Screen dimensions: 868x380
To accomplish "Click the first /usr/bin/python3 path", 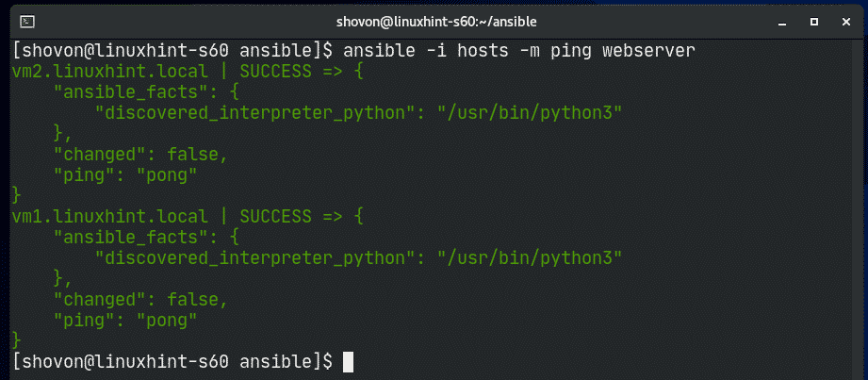I will pos(530,113).
